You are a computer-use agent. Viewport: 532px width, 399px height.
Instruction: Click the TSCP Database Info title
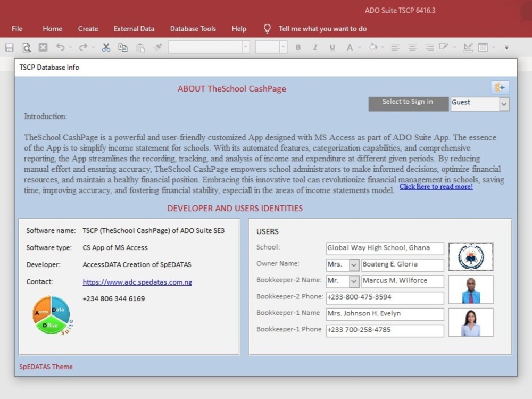[x=49, y=67]
